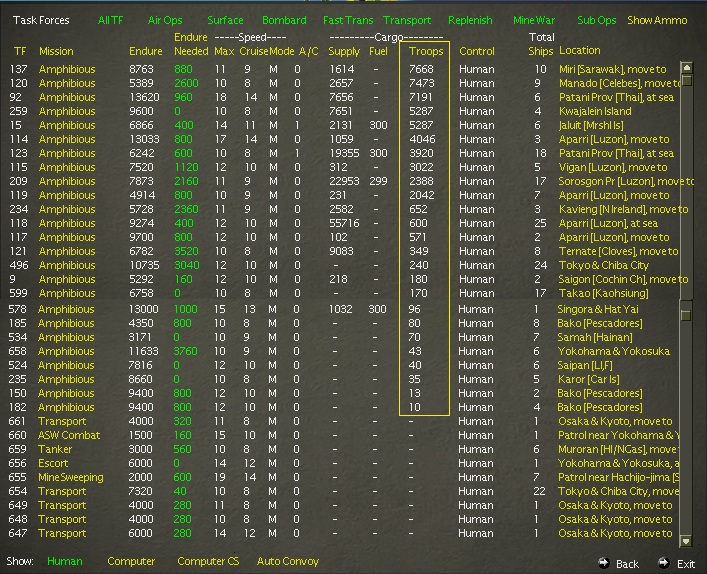Viewport: 707px width, 574px height.
Task: Select Transport mission of TF 661
Action: pos(62,421)
